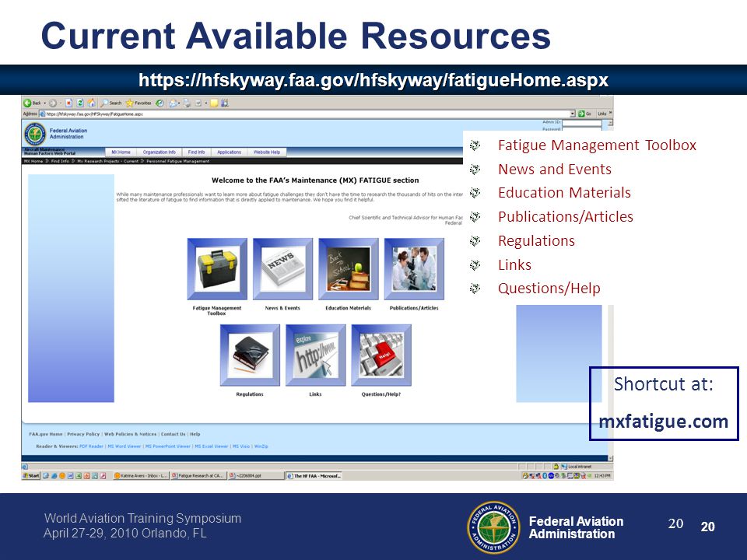This screenshot has width=747, height=560.
Task: Click WinZip viewer link
Action: click(x=261, y=446)
